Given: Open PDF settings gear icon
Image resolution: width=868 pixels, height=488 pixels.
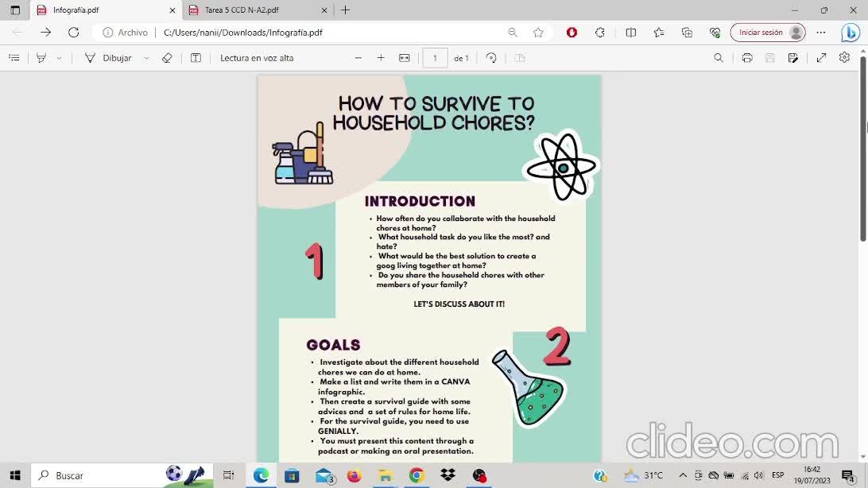Looking at the screenshot, I should click(x=844, y=58).
